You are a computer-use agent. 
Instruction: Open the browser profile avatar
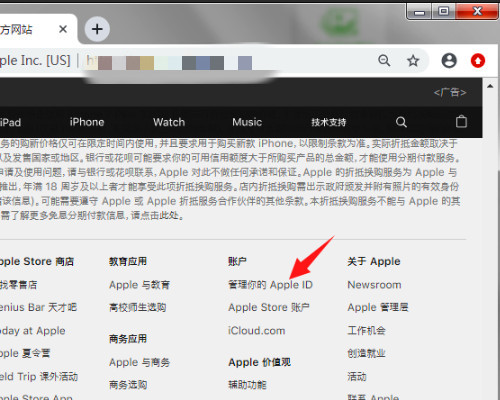pos(449,61)
